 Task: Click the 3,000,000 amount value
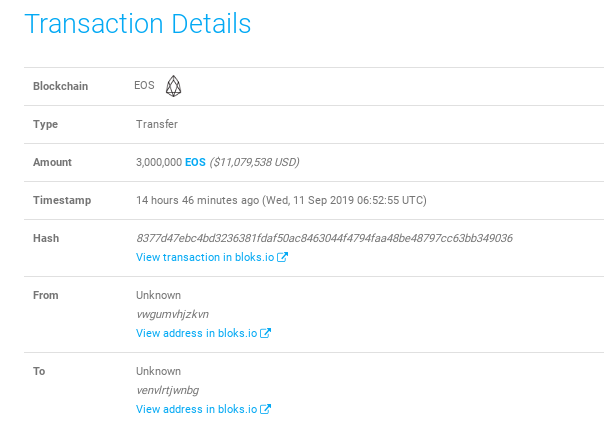(x=159, y=162)
